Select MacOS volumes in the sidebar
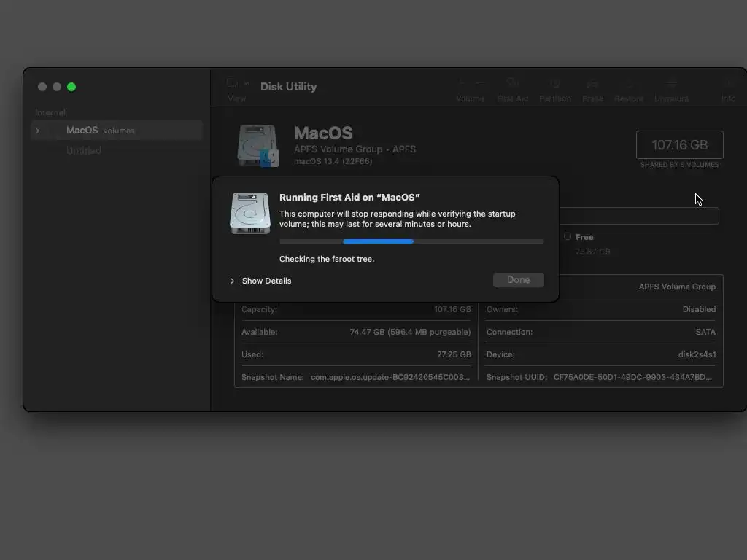 click(117, 130)
